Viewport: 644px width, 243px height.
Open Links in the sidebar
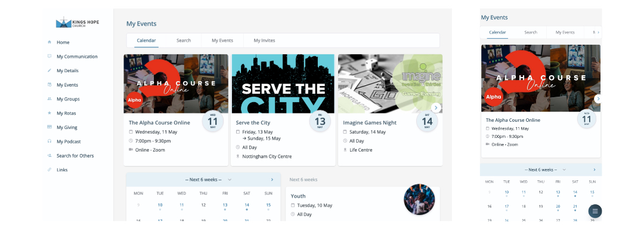[x=62, y=170]
